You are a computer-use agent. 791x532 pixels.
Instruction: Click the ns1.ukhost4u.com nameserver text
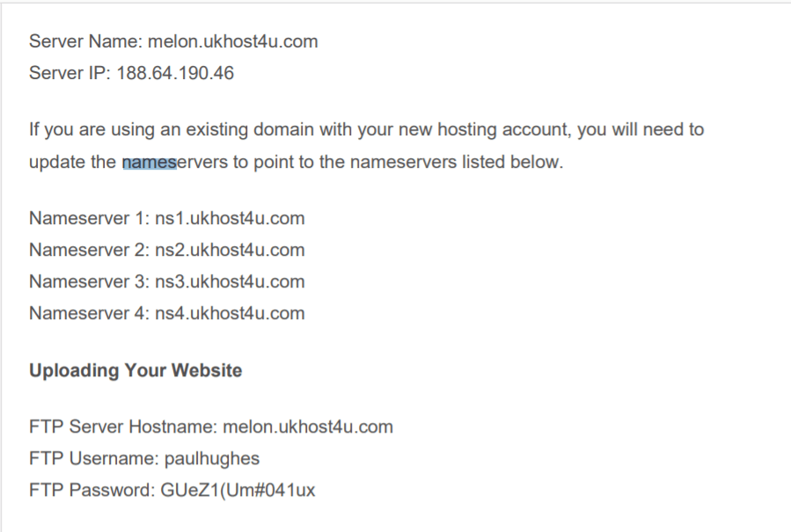click(230, 218)
